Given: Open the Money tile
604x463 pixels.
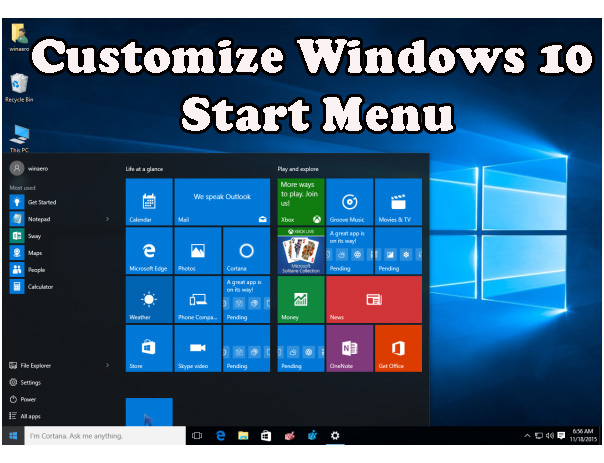Looking at the screenshot, I should (x=301, y=300).
